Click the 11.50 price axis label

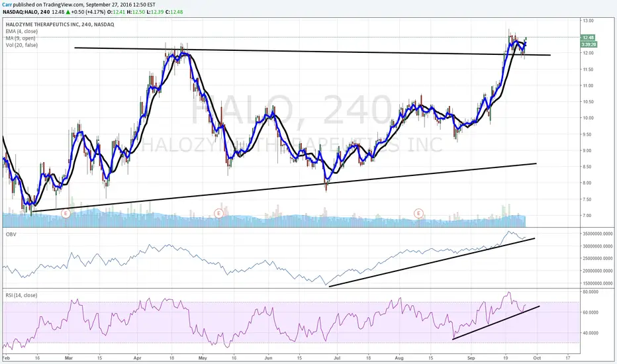[589, 69]
